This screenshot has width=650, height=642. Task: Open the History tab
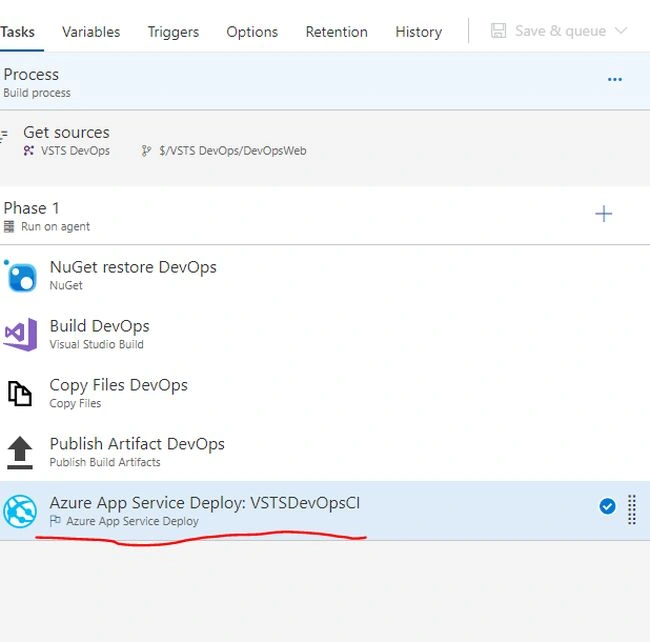[x=419, y=32]
